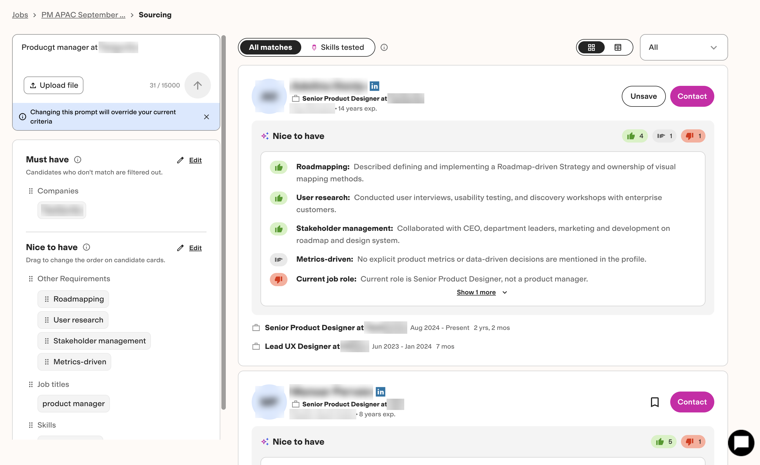Click the drag handle beside Skills
Screen dimensions: 760x465
31,425
